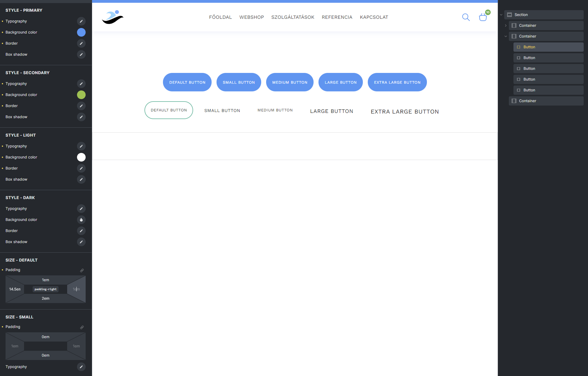This screenshot has height=376, width=588.
Task: Edit Typography in Style - Light
Action: pyautogui.click(x=81, y=146)
